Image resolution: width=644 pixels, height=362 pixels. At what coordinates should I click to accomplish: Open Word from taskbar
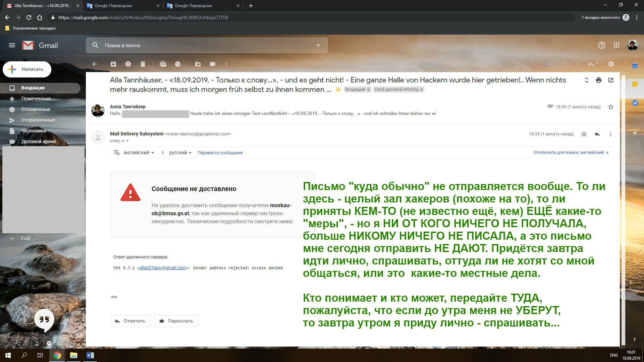[x=90, y=355]
